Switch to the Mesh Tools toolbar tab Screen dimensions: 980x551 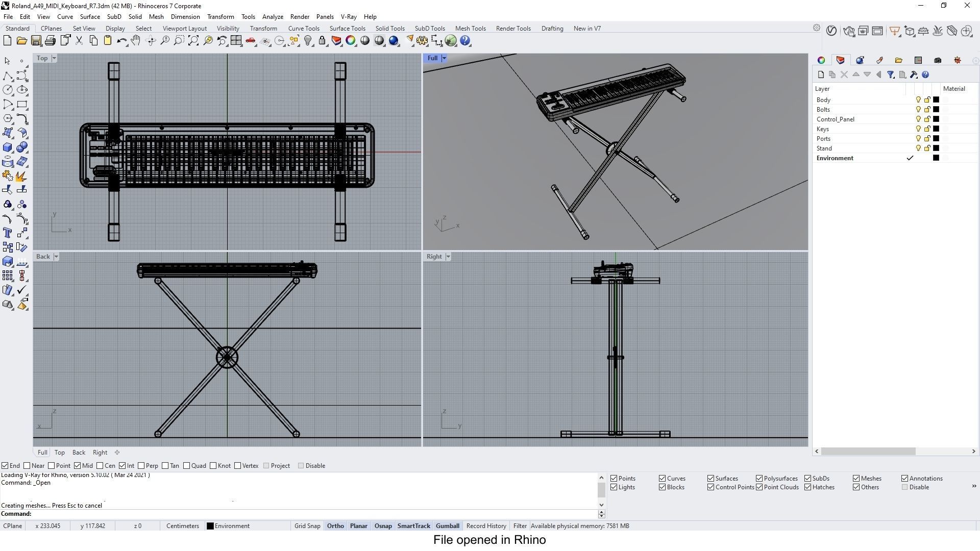470,29
